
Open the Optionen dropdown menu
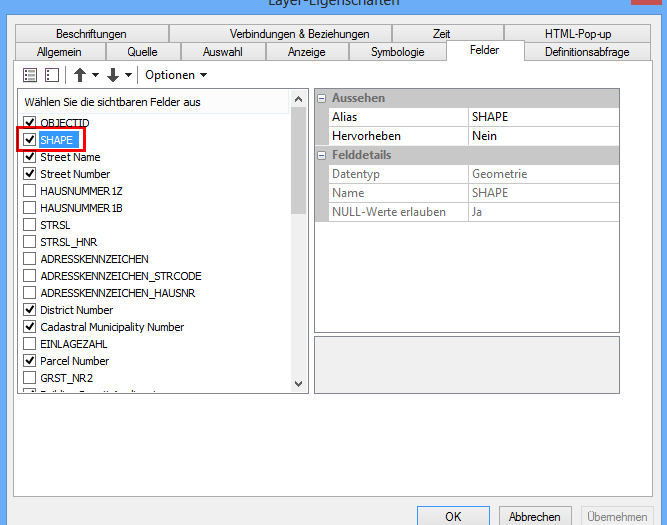pos(176,75)
